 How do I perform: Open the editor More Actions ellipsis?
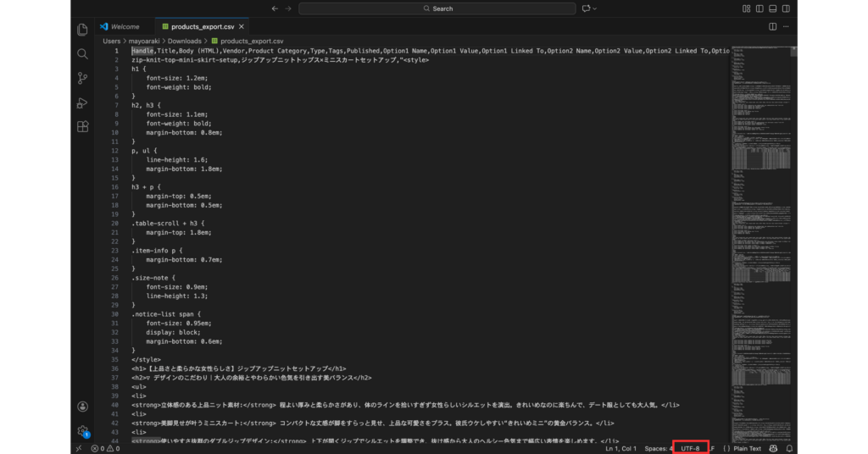click(786, 26)
